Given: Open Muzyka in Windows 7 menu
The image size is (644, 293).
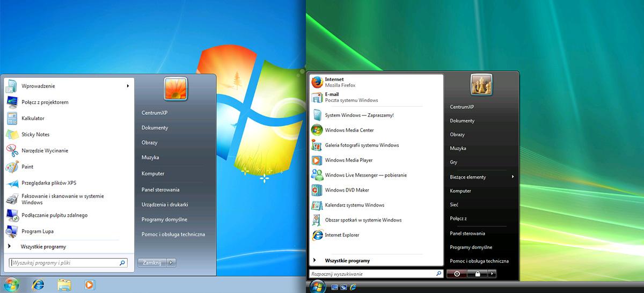Looking at the screenshot, I should (x=150, y=158).
